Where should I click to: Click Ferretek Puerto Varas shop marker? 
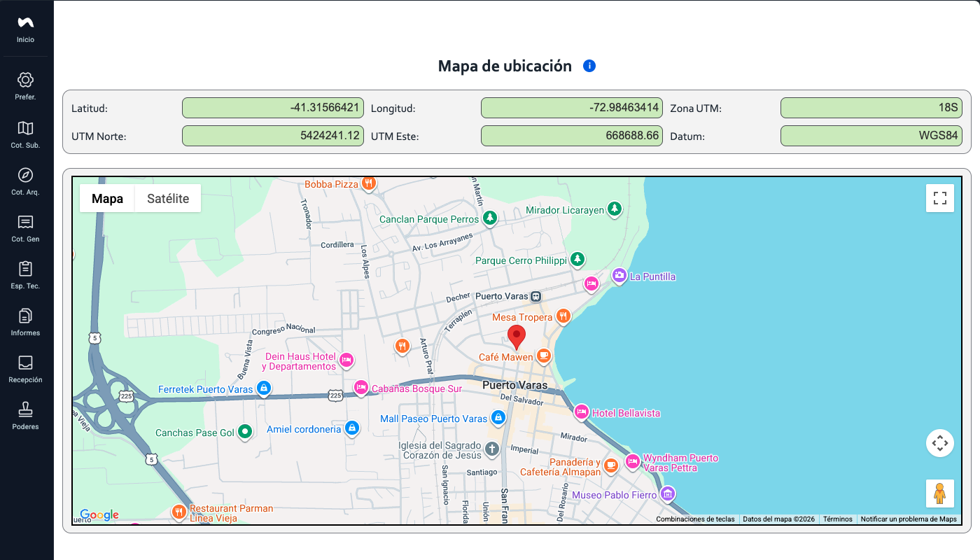click(x=263, y=388)
